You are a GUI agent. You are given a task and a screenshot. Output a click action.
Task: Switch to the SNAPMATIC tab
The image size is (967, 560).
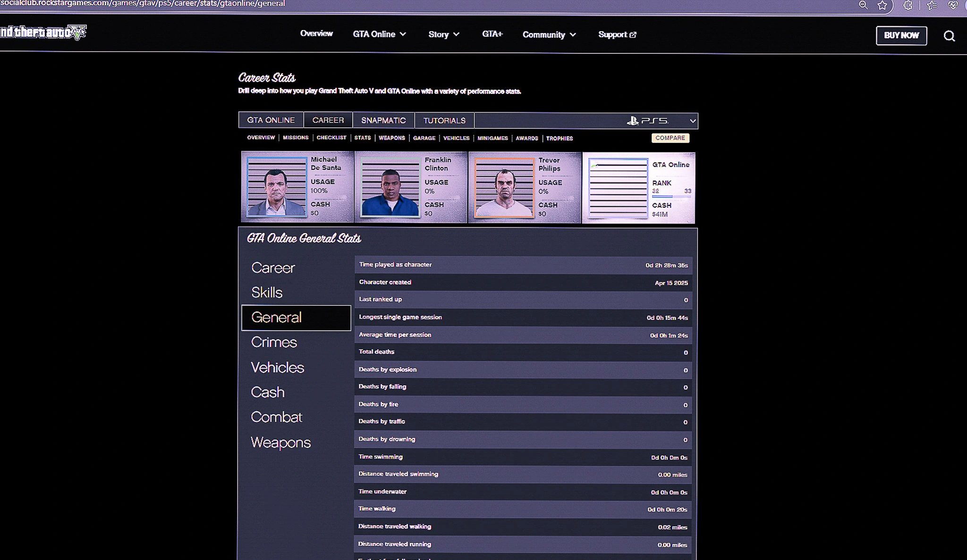click(383, 120)
